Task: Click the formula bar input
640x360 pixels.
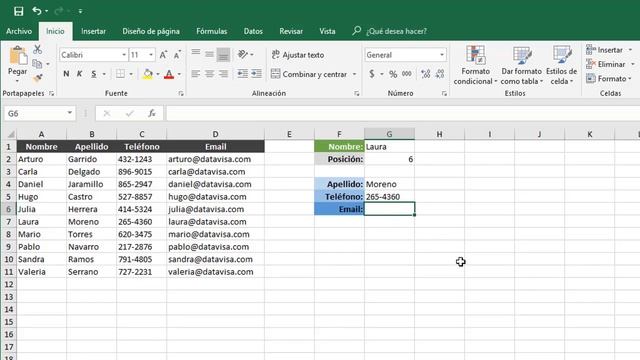Action: click(x=402, y=113)
